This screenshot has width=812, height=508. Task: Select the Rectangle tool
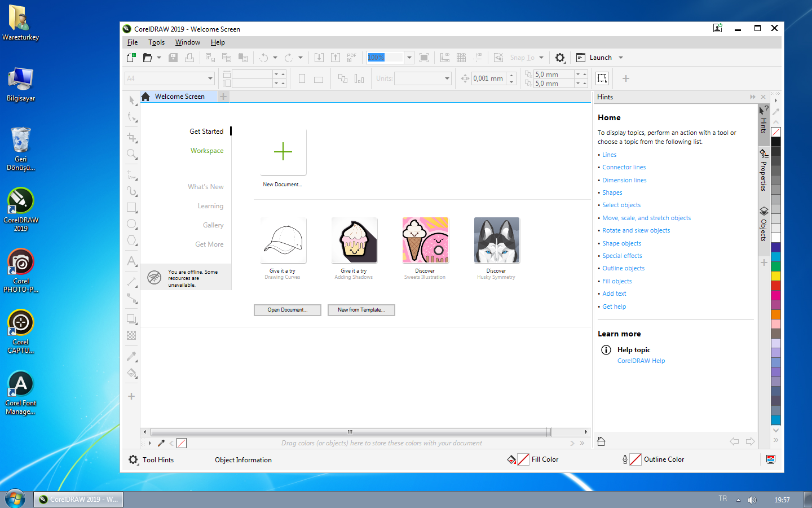tap(132, 208)
